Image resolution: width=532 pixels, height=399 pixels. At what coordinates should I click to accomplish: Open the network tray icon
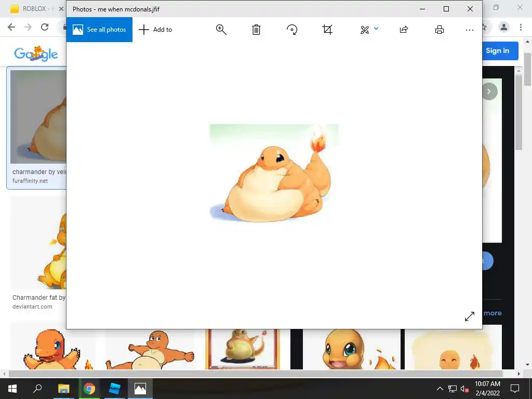click(x=453, y=389)
